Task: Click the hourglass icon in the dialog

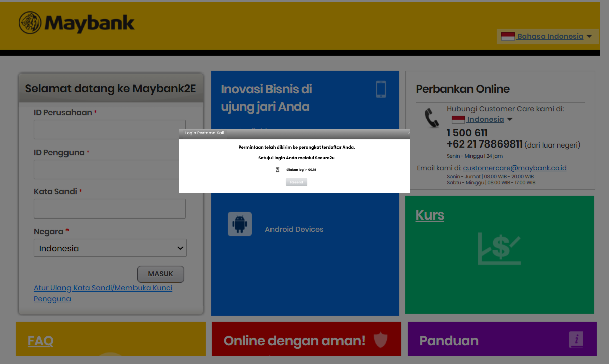Action: pos(277,170)
